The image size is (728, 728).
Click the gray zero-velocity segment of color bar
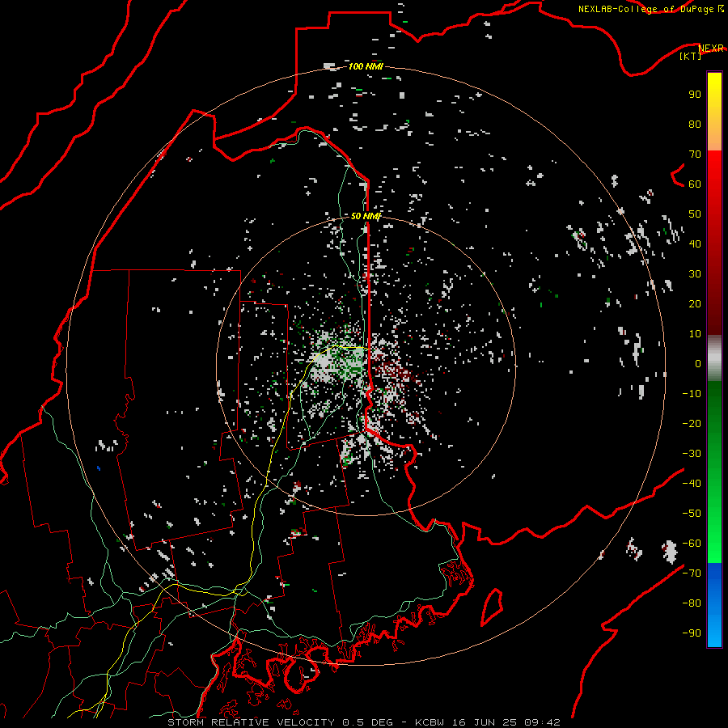tap(714, 358)
